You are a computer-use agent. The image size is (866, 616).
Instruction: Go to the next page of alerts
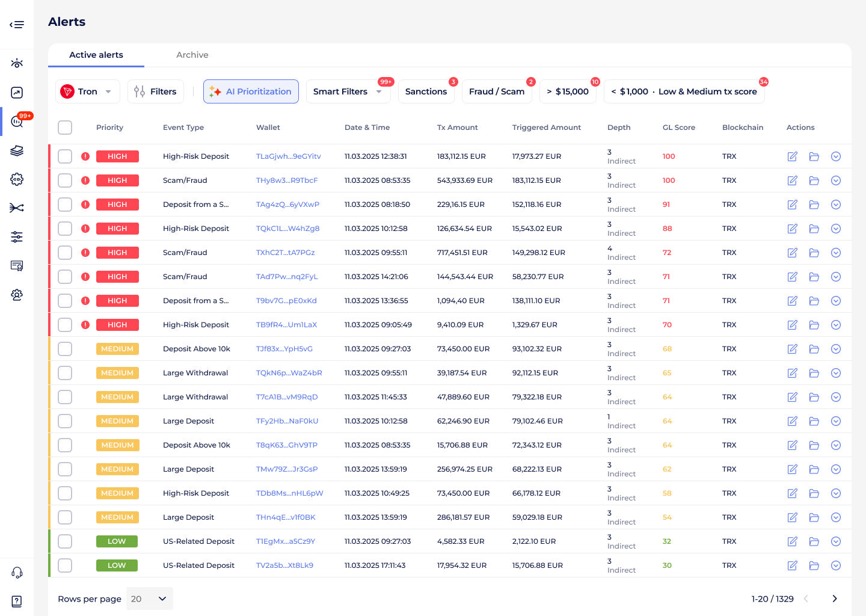834,599
